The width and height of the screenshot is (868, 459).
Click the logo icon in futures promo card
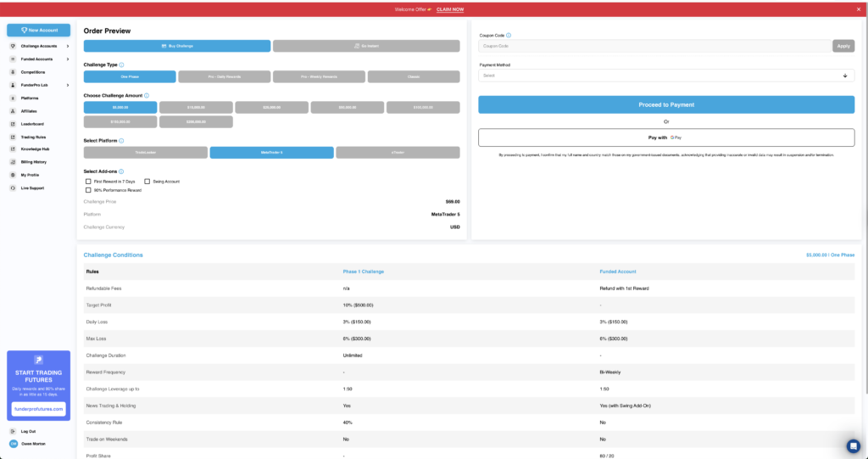38,360
